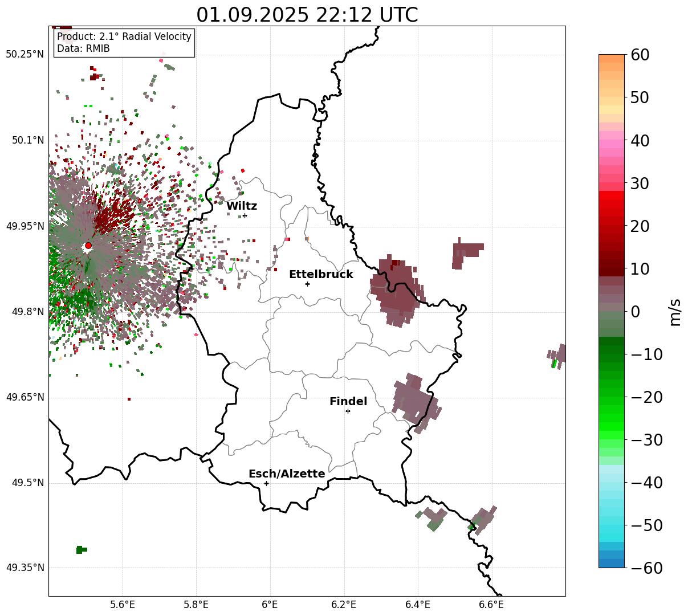Screen dimensions: 688x616
Task: Click the latitude label 50.1°N
Action: coord(27,140)
